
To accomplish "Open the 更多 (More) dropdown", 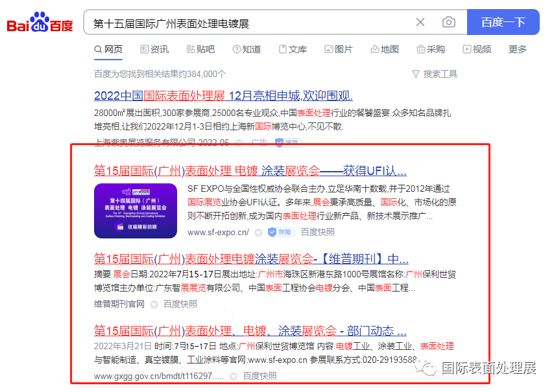I will point(517,49).
